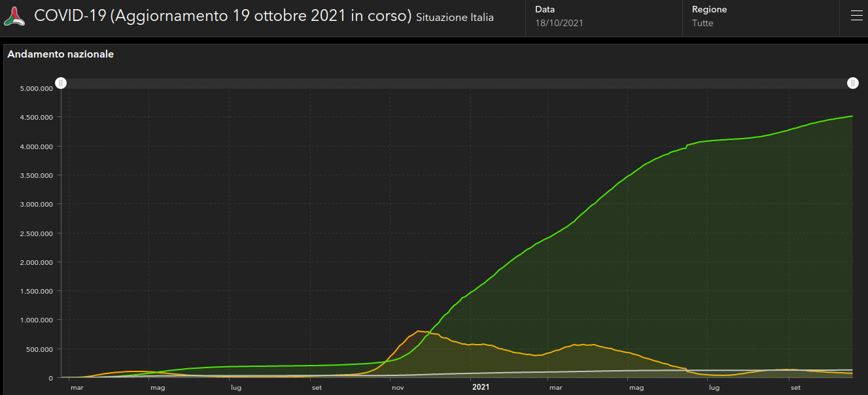Select the right time range slider handle
Viewport: 868px width, 395px height.
pyautogui.click(x=852, y=83)
